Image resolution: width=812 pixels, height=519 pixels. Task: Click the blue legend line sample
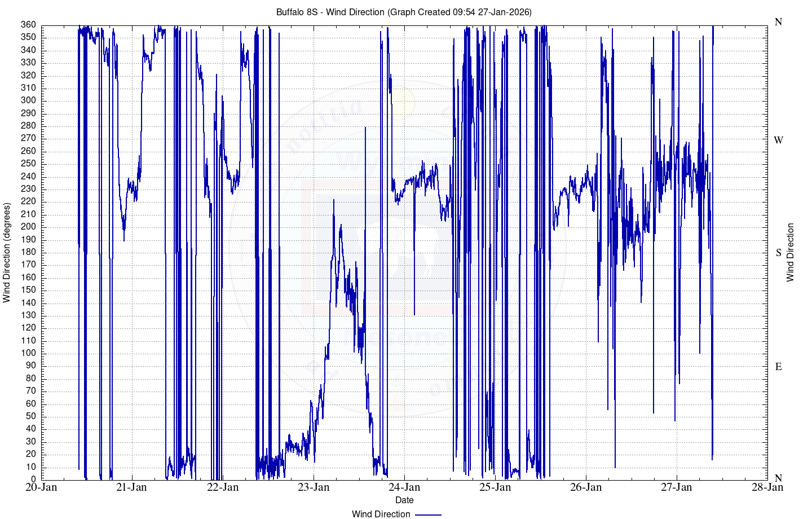click(x=428, y=514)
